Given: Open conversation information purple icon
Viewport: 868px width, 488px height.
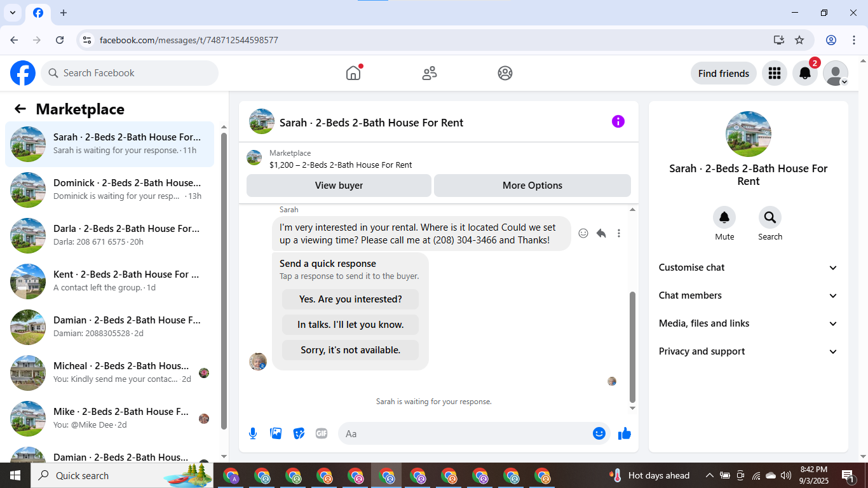Looking at the screenshot, I should (x=618, y=121).
